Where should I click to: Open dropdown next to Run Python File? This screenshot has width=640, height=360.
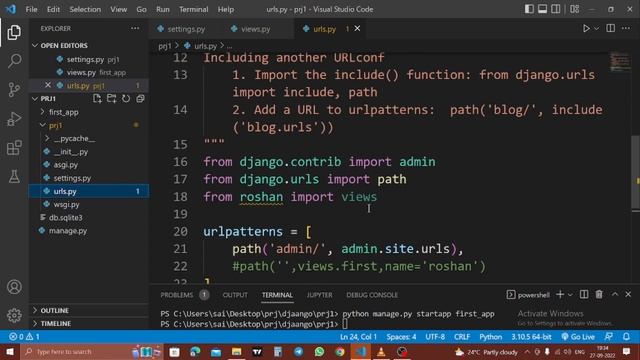point(596,29)
